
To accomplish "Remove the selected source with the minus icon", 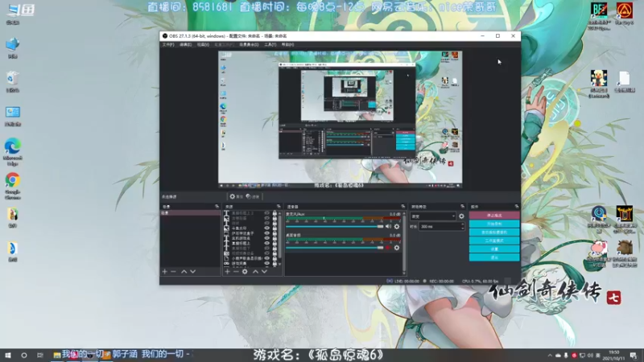I will tap(236, 272).
